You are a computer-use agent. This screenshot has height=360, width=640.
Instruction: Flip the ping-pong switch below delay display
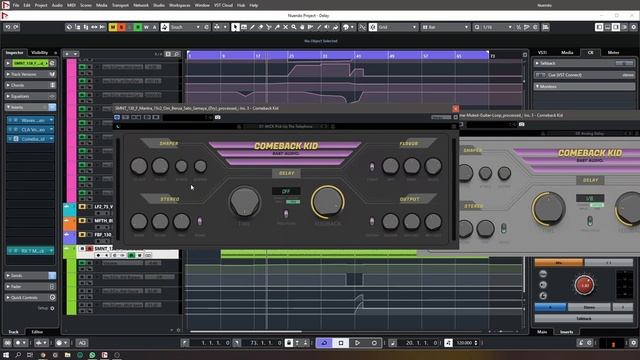(286, 214)
